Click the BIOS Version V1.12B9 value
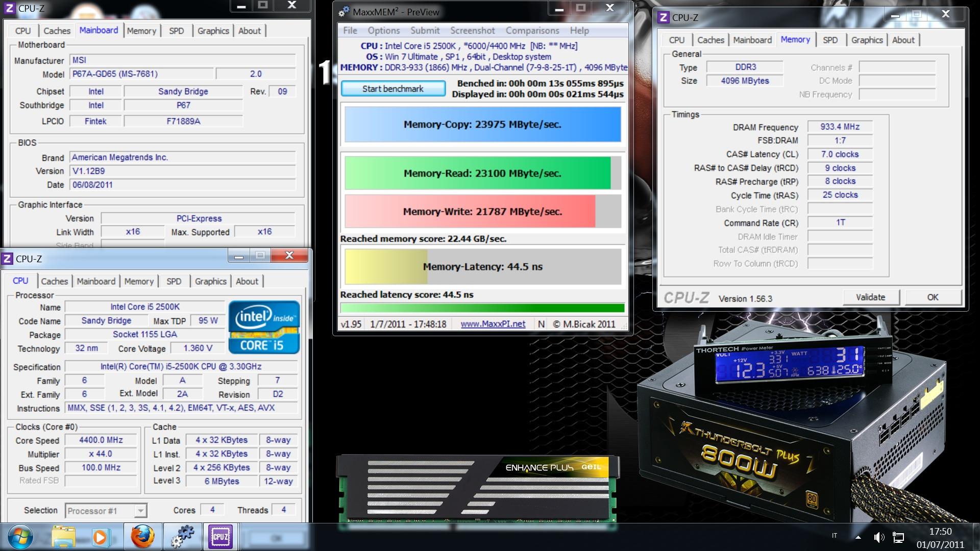Screen dimensions: 980x551 [183, 171]
